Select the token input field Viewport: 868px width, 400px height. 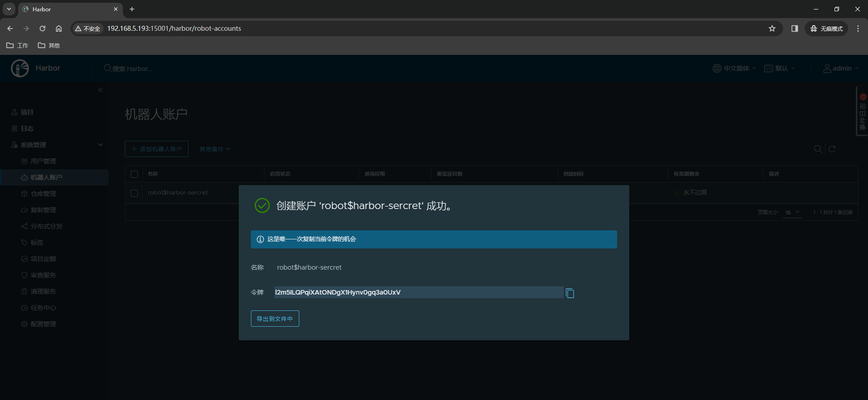coord(419,292)
